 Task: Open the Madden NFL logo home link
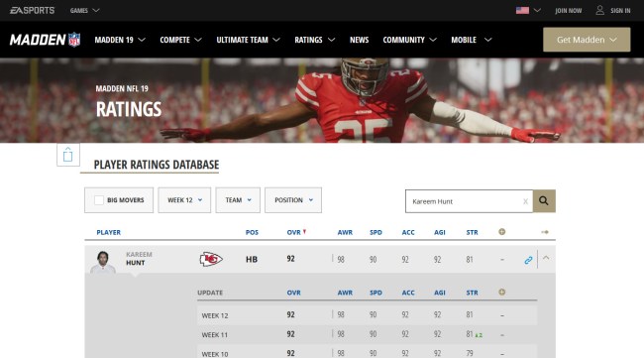46,40
